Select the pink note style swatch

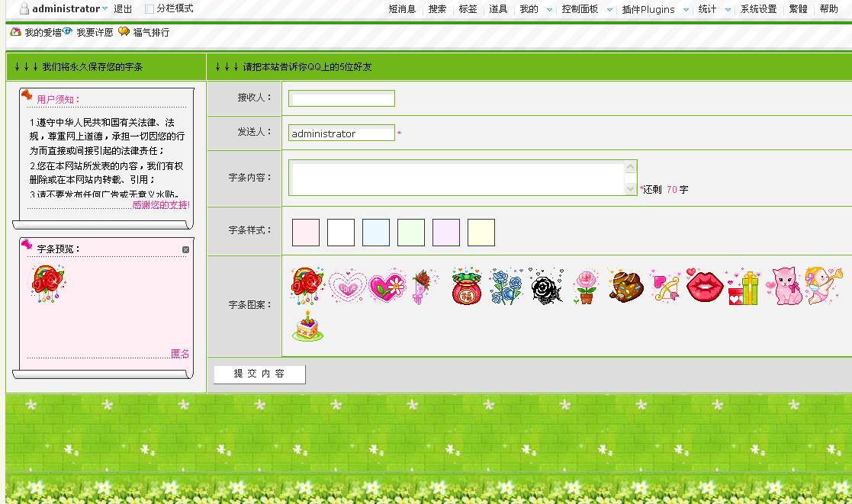point(305,233)
